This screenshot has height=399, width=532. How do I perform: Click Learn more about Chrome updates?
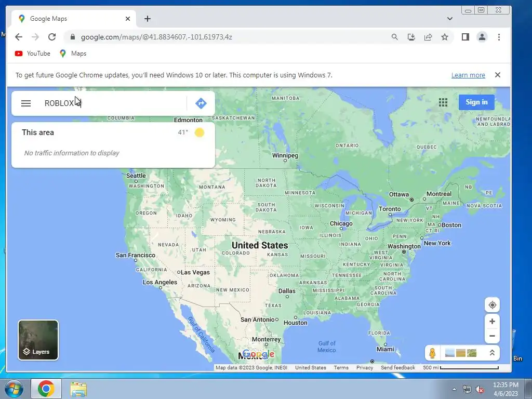(x=468, y=75)
